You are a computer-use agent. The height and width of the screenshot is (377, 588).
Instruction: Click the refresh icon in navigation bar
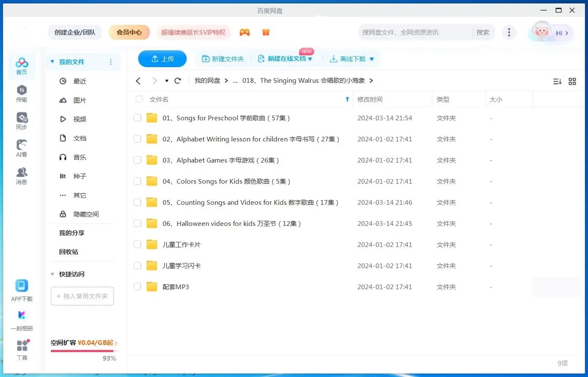coord(178,81)
